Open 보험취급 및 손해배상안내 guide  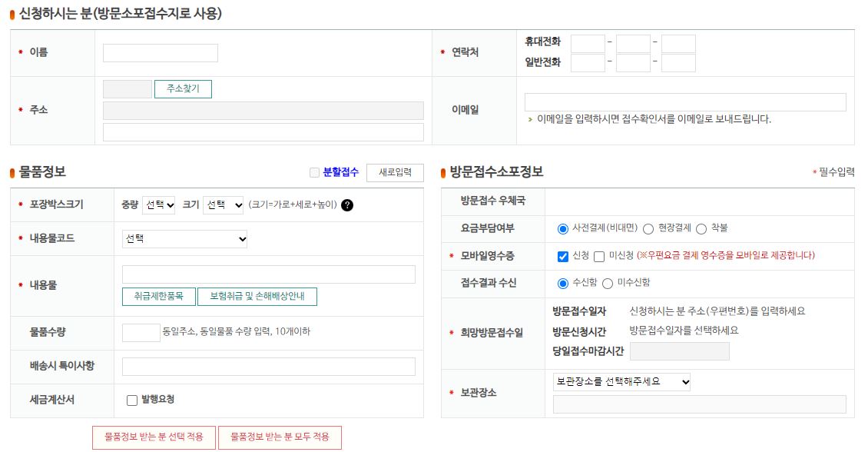click(257, 297)
